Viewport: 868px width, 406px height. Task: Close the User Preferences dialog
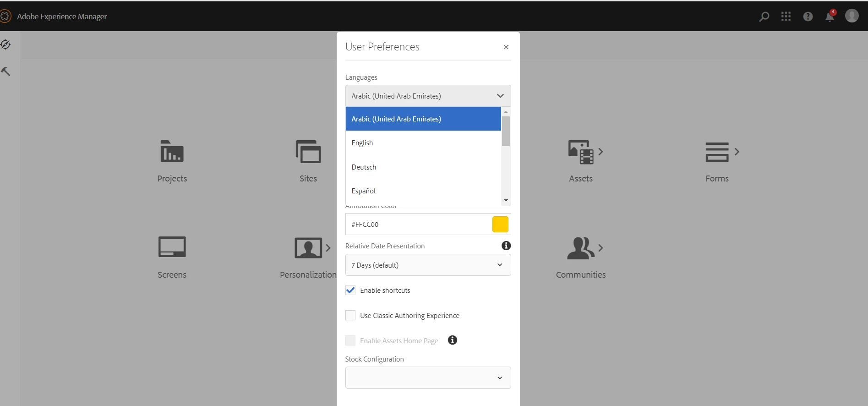pos(506,47)
